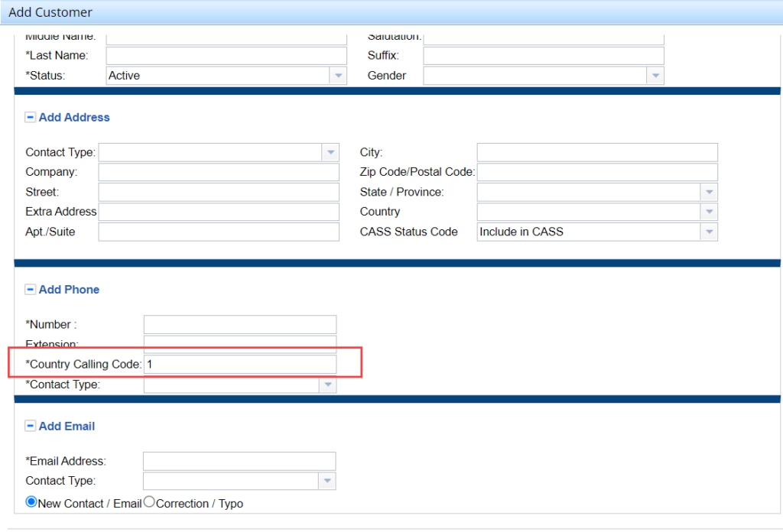Click the phone Number input field
783x532 pixels.
click(240, 325)
